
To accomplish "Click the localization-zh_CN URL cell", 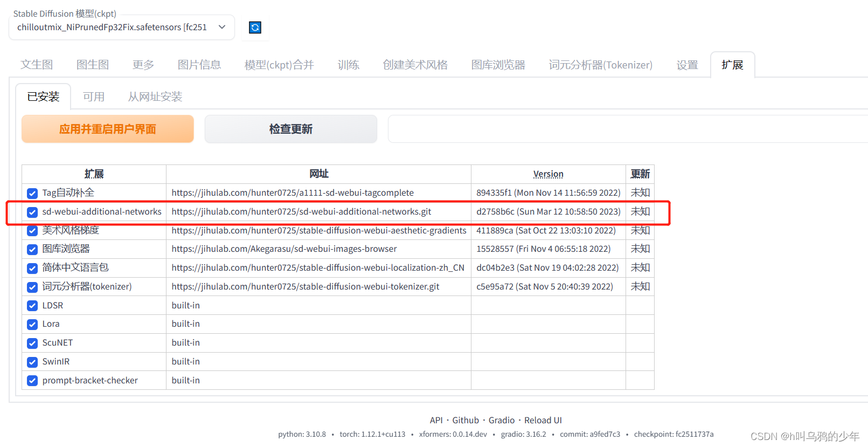I will [x=319, y=268].
